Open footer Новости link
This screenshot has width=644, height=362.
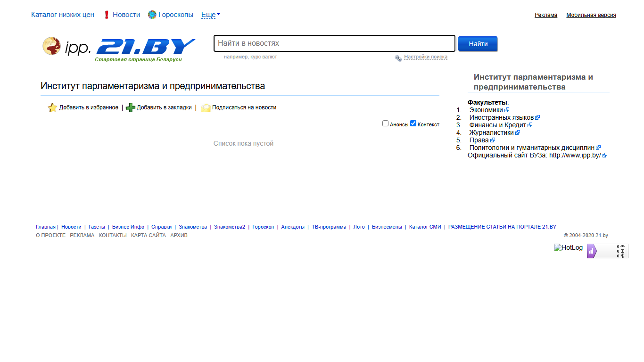(71, 227)
